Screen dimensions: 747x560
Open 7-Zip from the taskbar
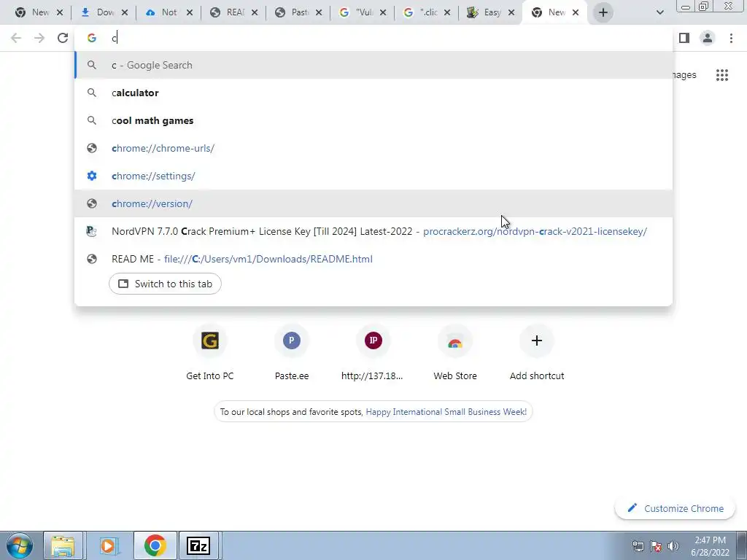(198, 545)
